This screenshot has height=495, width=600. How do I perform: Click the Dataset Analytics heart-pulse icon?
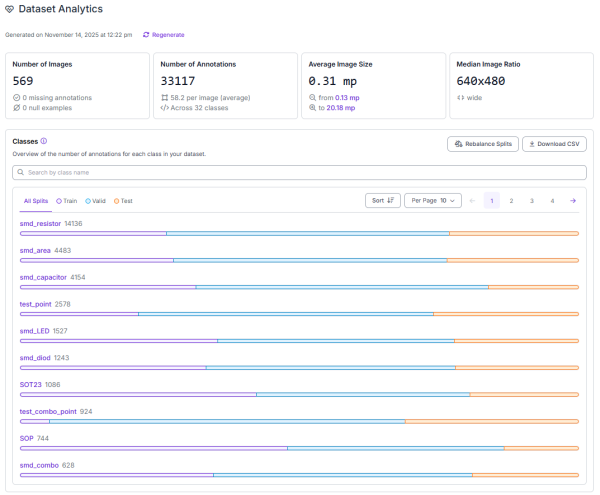[x=10, y=9]
